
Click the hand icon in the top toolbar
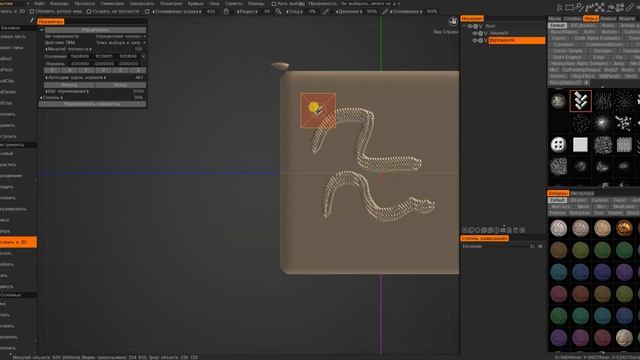pyautogui.click(x=226, y=11)
